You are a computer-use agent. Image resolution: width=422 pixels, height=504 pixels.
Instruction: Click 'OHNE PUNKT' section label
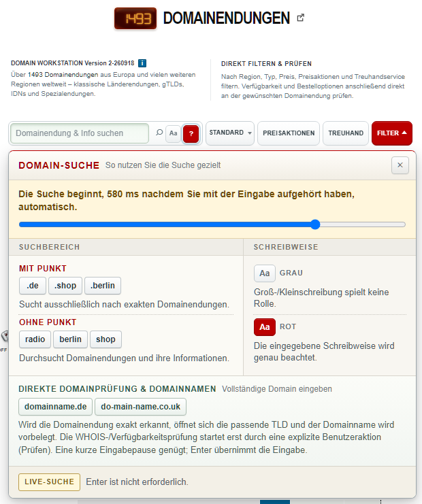[48, 322]
